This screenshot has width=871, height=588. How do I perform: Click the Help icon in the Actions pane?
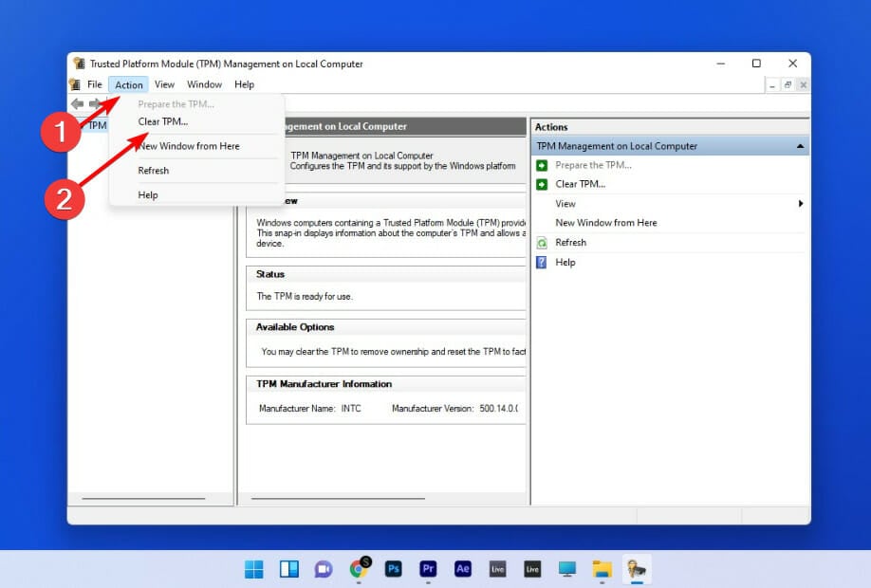[x=542, y=262]
